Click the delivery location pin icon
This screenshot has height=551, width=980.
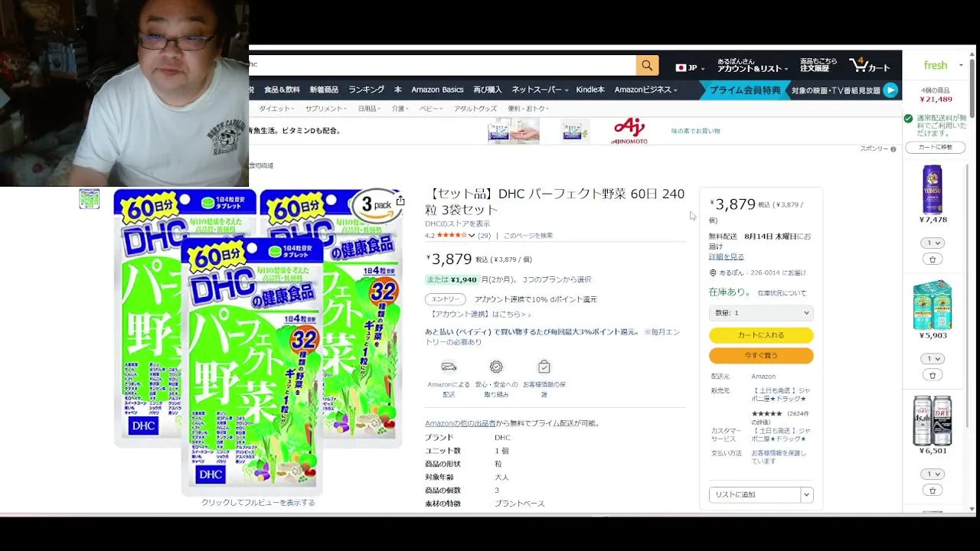point(713,272)
